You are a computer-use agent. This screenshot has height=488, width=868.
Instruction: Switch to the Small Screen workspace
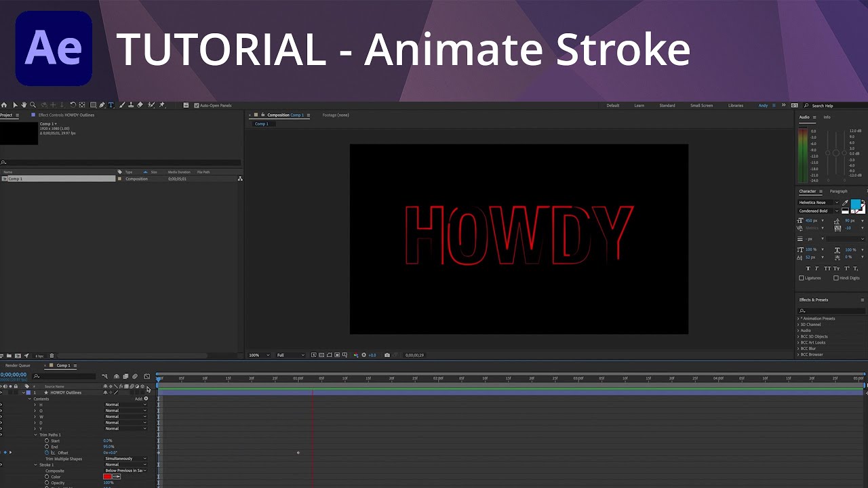[702, 105]
